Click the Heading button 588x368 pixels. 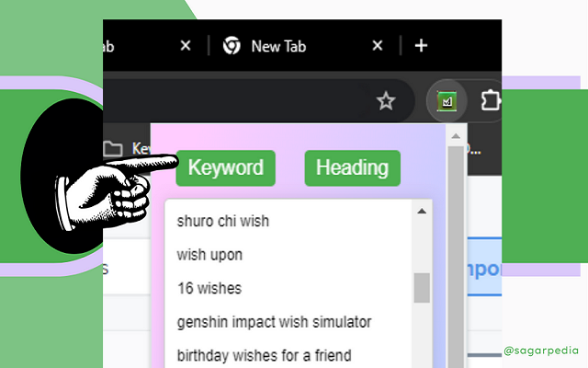pyautogui.click(x=353, y=167)
